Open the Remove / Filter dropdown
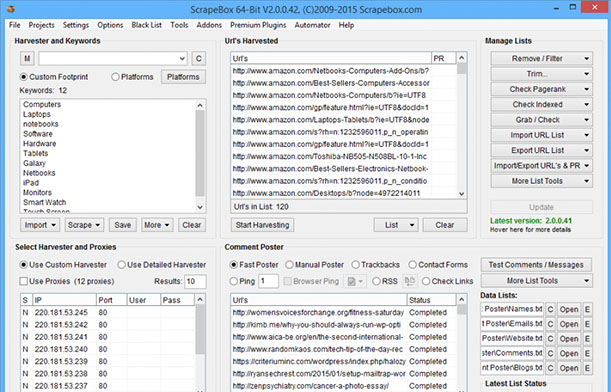 [542, 58]
